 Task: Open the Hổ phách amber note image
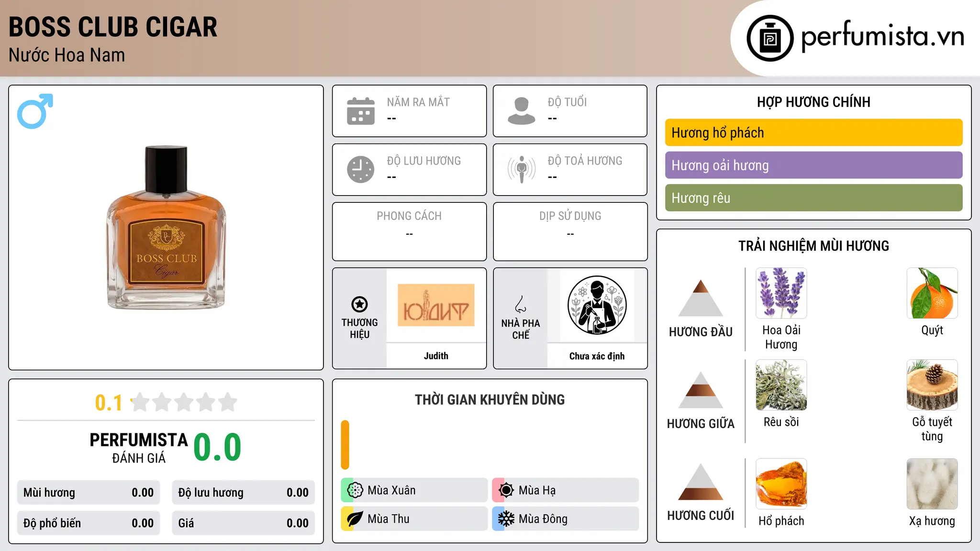tap(781, 484)
